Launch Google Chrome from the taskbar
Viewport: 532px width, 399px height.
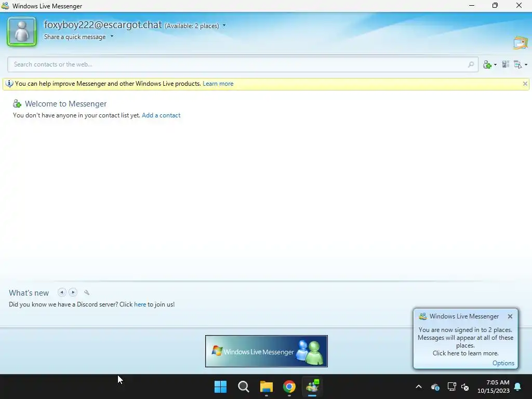pos(289,387)
